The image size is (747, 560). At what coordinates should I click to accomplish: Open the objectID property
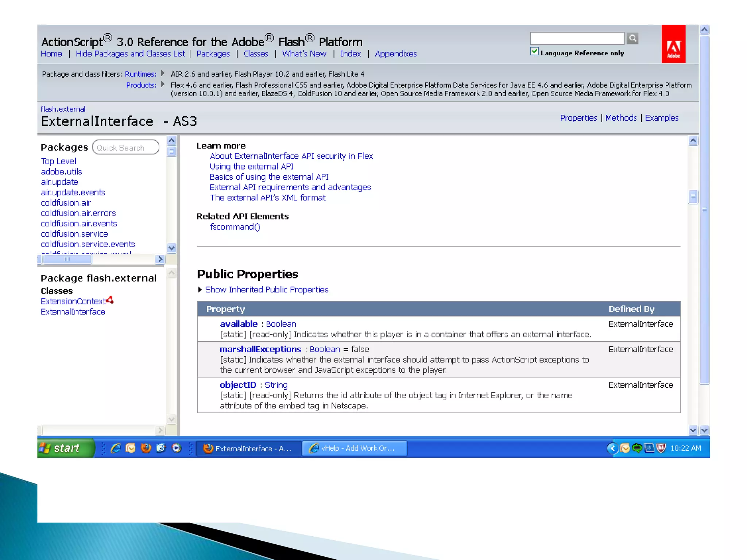(238, 385)
